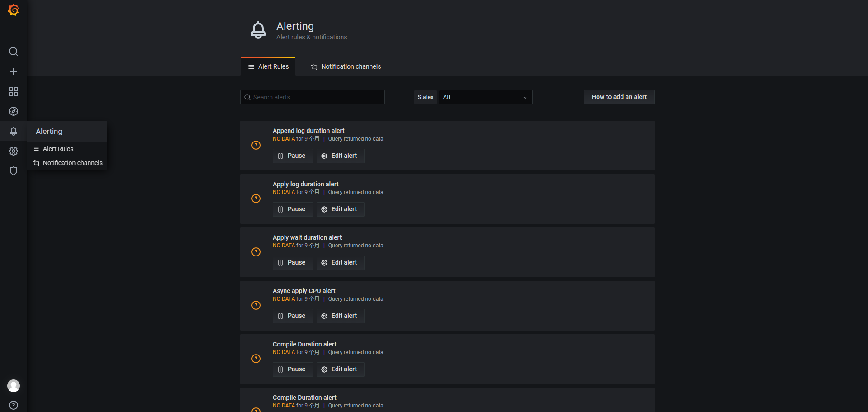This screenshot has width=868, height=412.
Task: Edit the Apply log duration alert
Action: pyautogui.click(x=340, y=209)
